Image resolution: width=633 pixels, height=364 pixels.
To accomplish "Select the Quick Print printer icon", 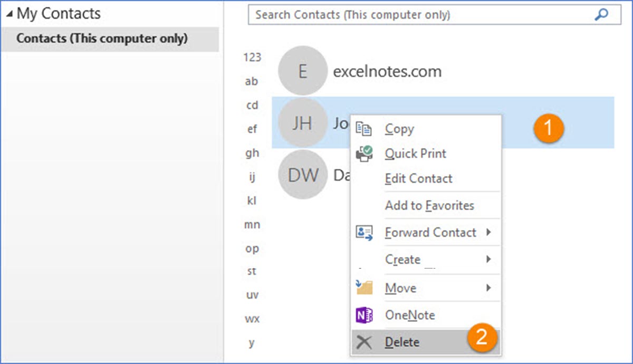I will 364,154.
